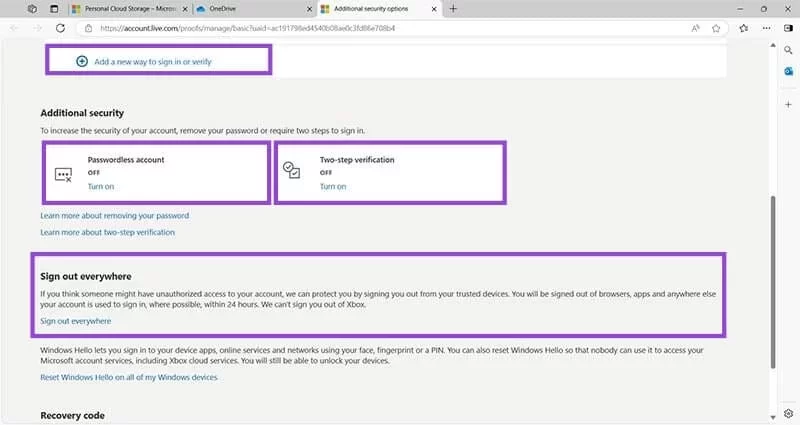Click Reset Windows Hello on all devices link
This screenshot has height=425, width=800.
(128, 377)
